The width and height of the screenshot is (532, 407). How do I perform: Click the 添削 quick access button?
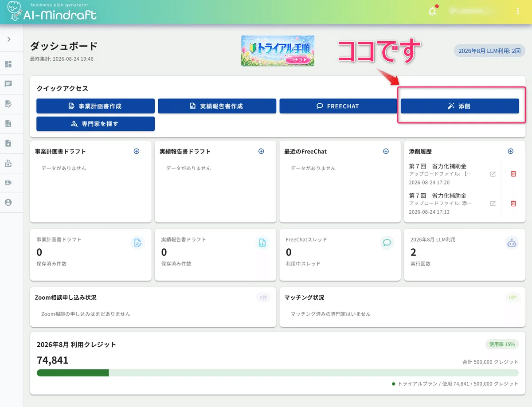click(460, 106)
